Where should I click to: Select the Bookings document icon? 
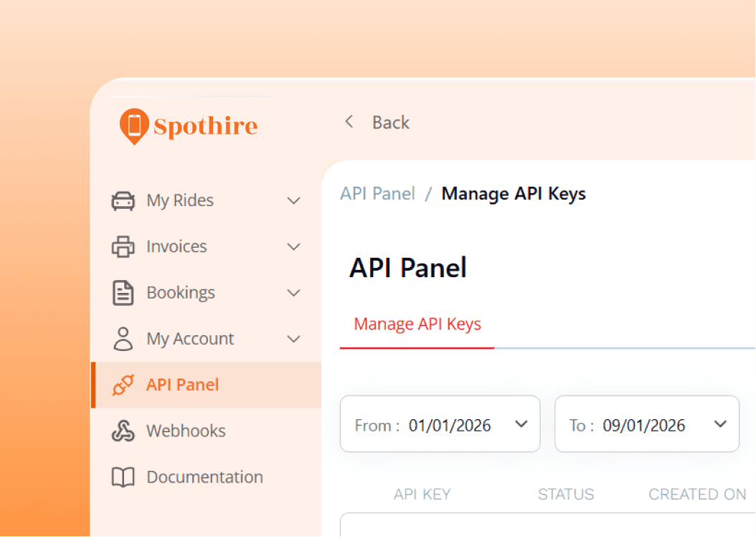click(x=123, y=292)
